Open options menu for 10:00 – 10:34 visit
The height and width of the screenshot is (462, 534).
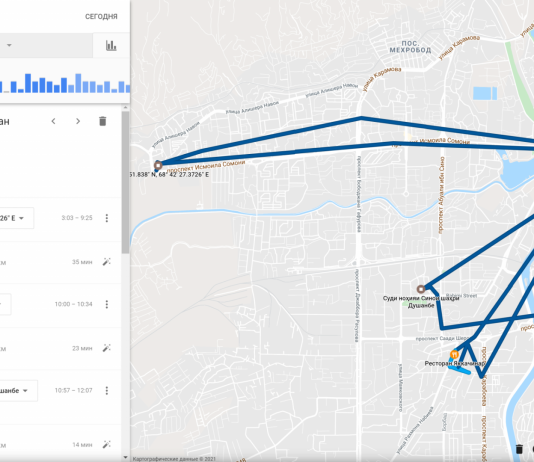[107, 304]
